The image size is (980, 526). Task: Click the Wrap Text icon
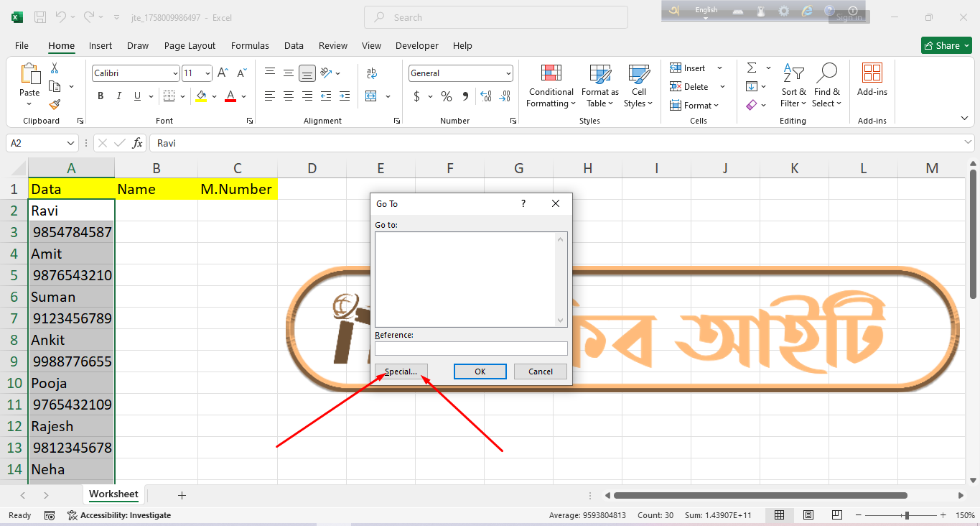[x=372, y=73]
